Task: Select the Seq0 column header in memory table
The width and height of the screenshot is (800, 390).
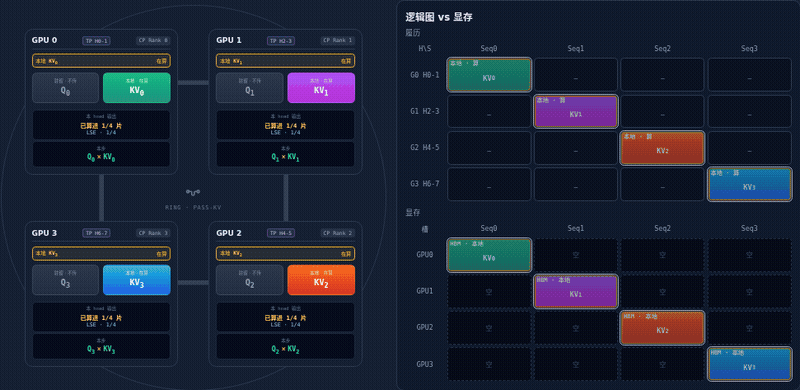Action: [x=489, y=229]
